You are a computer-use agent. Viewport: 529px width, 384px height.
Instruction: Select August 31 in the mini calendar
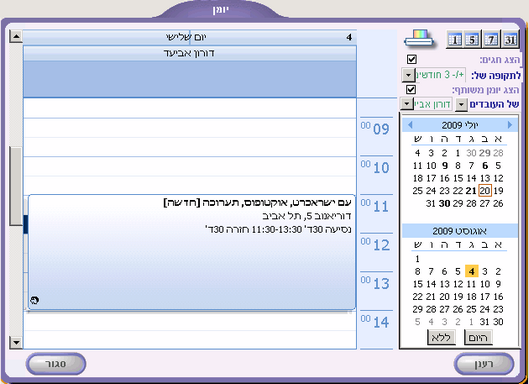[484, 322]
